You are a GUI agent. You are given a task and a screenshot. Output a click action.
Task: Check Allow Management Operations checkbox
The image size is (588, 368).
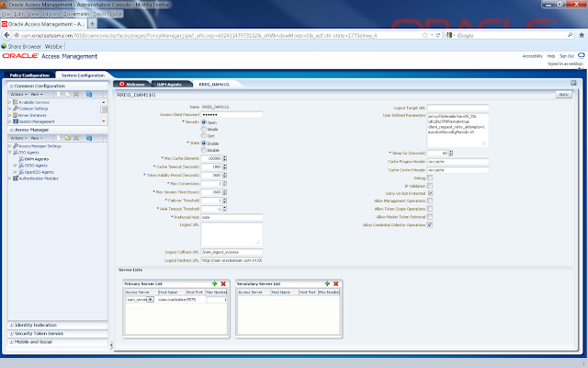pyautogui.click(x=430, y=201)
